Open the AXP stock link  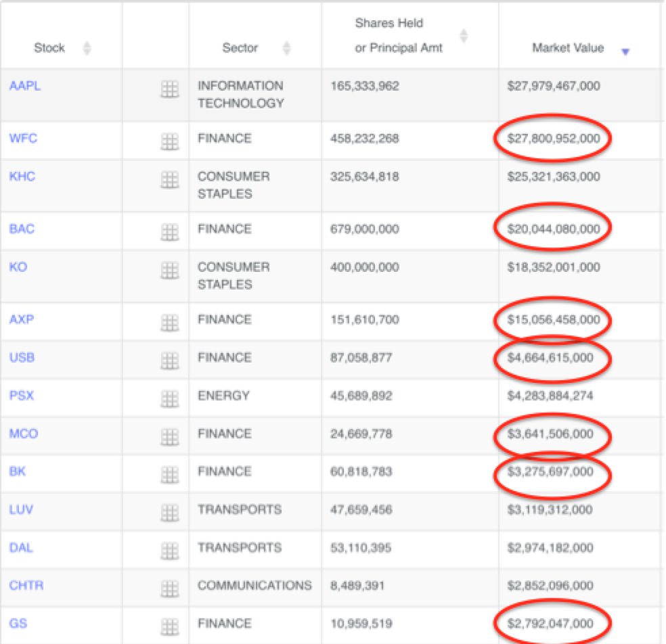(x=22, y=319)
